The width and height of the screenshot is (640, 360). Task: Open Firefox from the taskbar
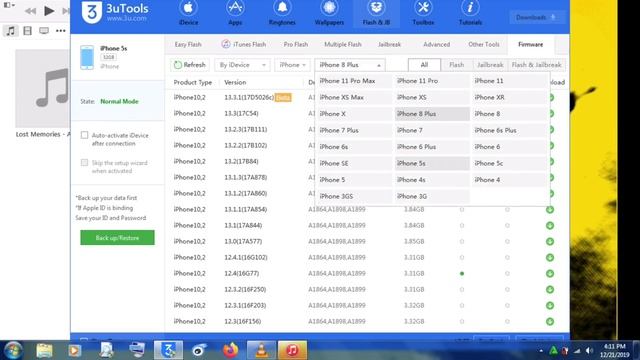pyautogui.click(x=231, y=350)
